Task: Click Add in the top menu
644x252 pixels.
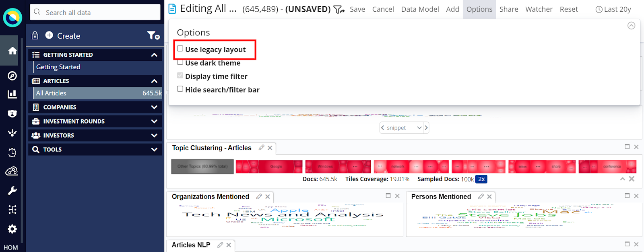Action: pos(452,9)
